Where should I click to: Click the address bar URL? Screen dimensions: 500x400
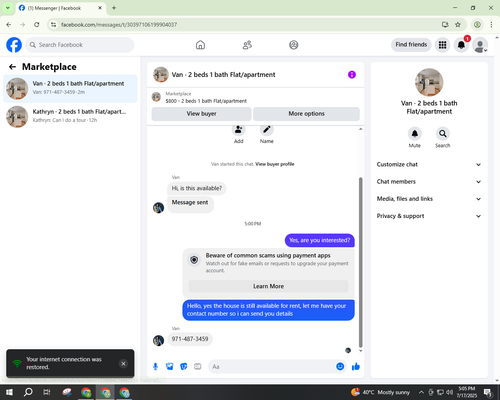[119, 25]
